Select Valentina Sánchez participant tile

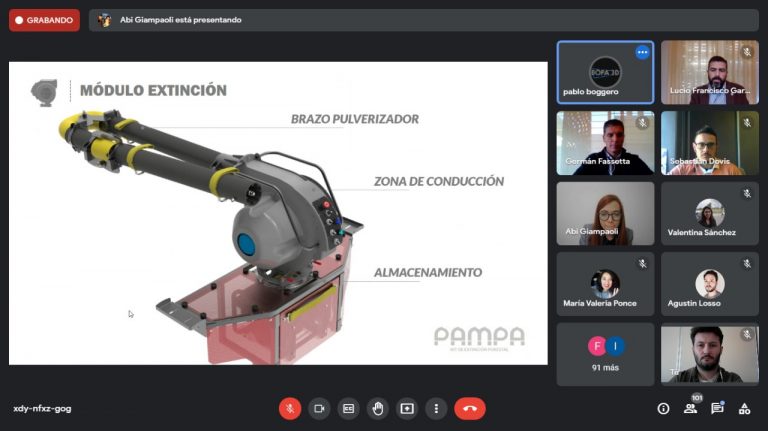click(710, 214)
